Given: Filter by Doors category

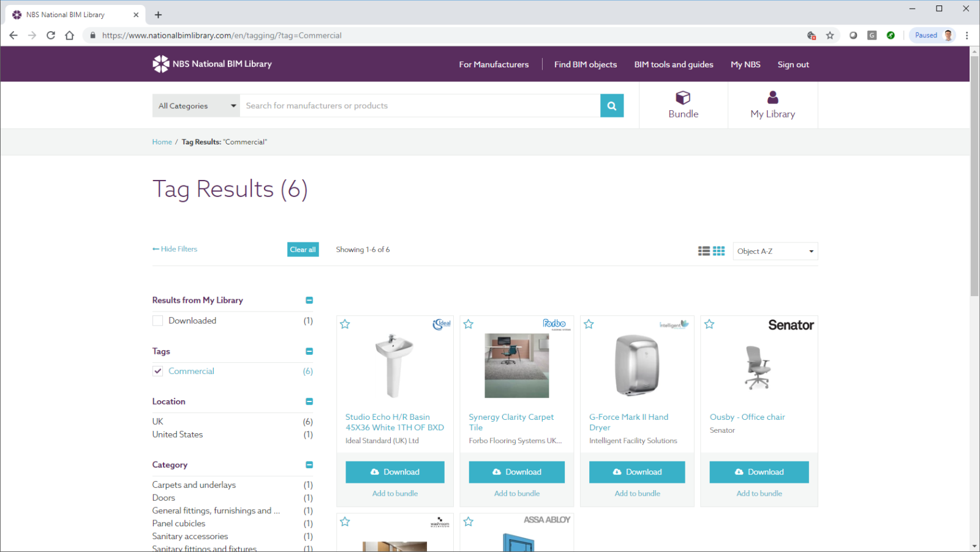Looking at the screenshot, I should coord(164,498).
